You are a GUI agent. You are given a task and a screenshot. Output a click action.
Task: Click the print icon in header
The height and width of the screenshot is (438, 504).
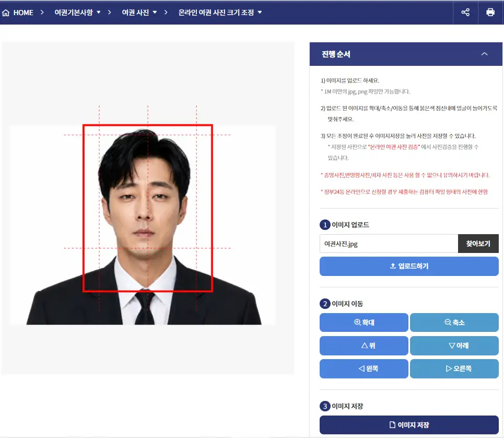pyautogui.click(x=490, y=12)
